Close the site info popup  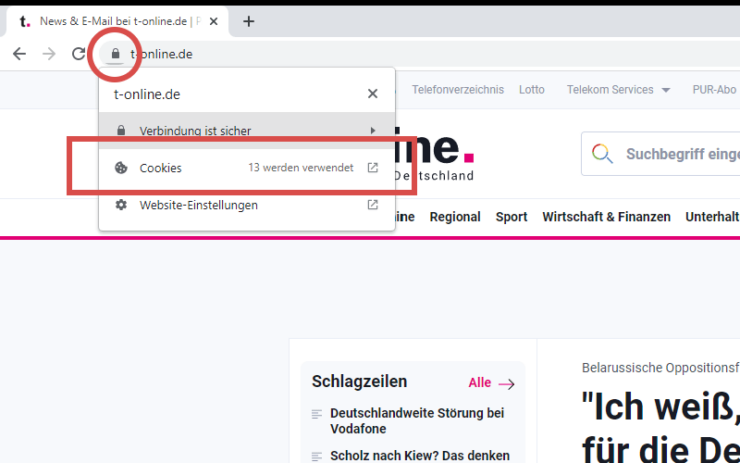click(x=372, y=93)
